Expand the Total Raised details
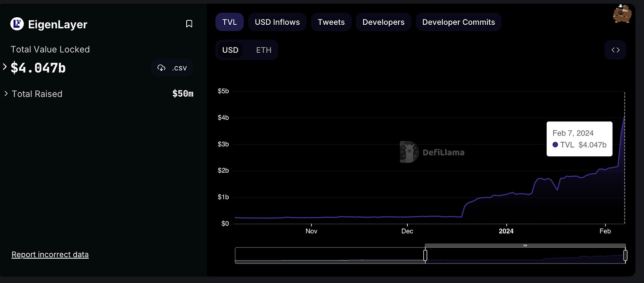 6,93
